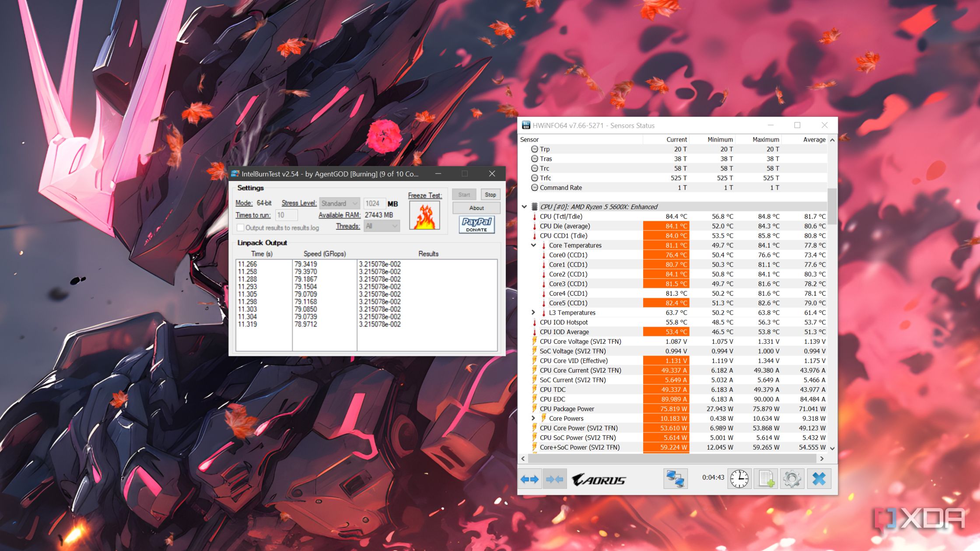The image size is (980, 551).
Task: Click the log file start icon
Action: (766, 479)
